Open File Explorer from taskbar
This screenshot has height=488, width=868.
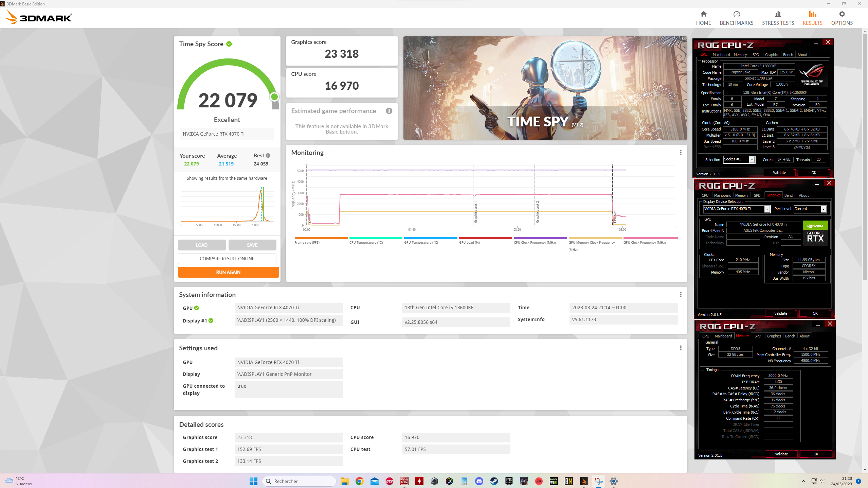click(x=345, y=481)
